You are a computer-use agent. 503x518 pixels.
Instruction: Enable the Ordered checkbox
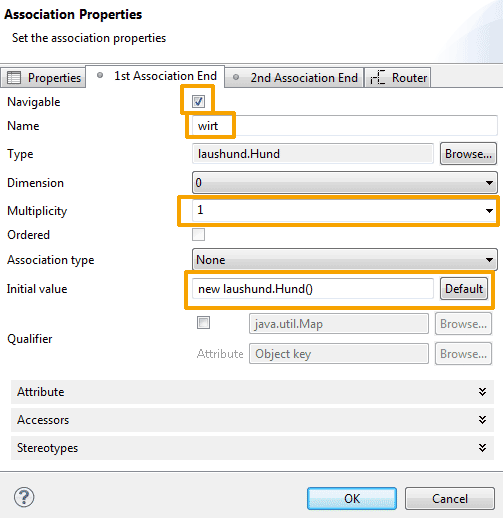pos(198,235)
